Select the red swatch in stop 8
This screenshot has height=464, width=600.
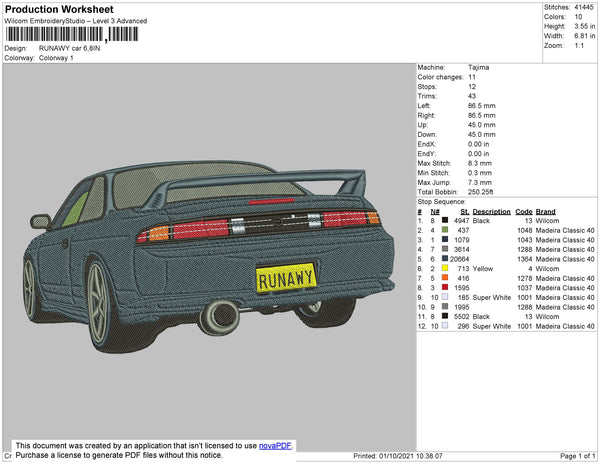click(x=444, y=287)
